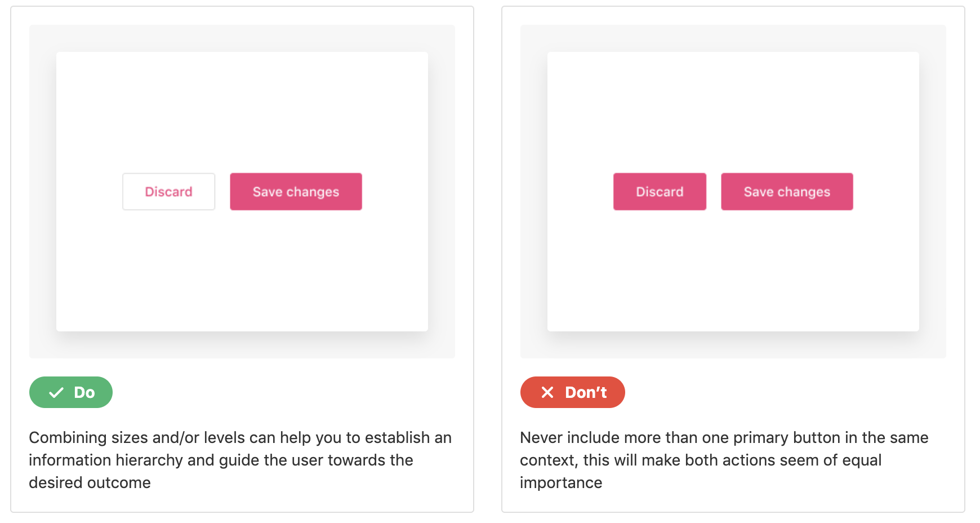Click the X icon in the Don't badge
The height and width of the screenshot is (523, 980).
pos(547,392)
